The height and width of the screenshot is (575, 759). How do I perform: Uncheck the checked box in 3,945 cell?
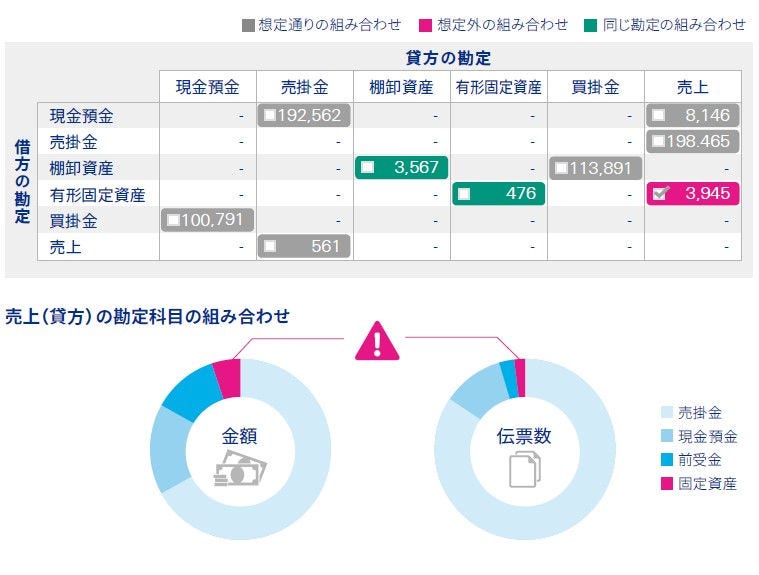click(x=660, y=194)
